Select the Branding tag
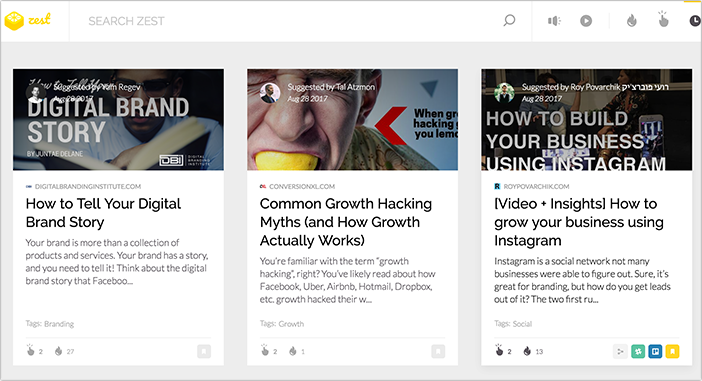The height and width of the screenshot is (381, 702). coord(59,324)
